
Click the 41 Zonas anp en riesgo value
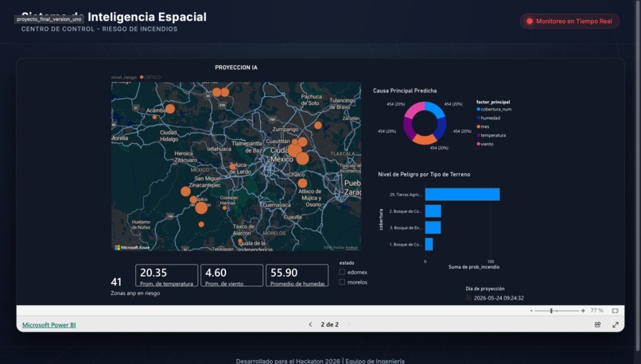[x=116, y=282]
